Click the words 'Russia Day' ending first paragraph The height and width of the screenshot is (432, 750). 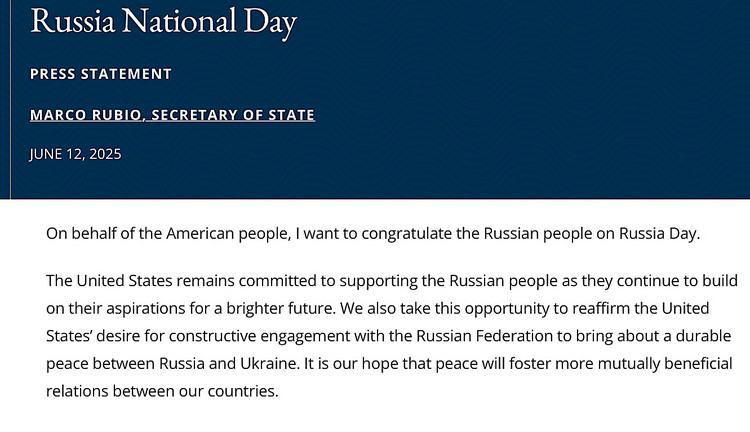[659, 233]
